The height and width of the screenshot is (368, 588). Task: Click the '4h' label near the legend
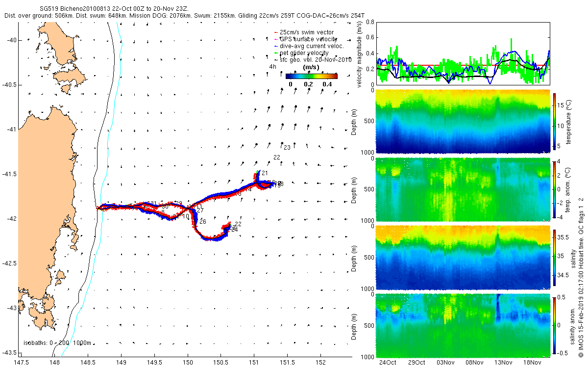(272, 67)
